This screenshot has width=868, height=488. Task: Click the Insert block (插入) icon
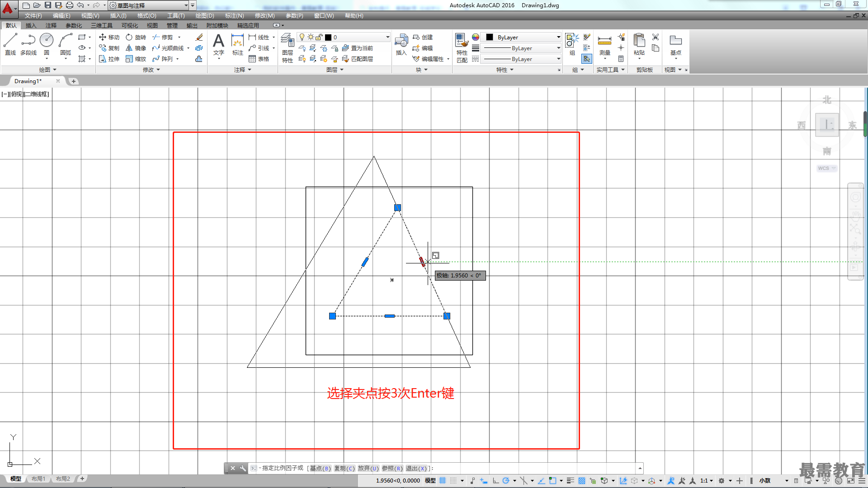(x=401, y=44)
